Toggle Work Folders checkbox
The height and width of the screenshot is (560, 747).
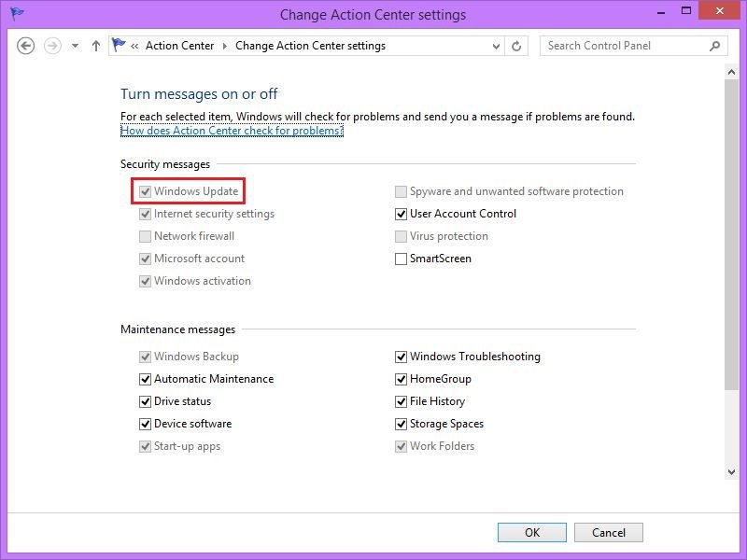pos(401,446)
